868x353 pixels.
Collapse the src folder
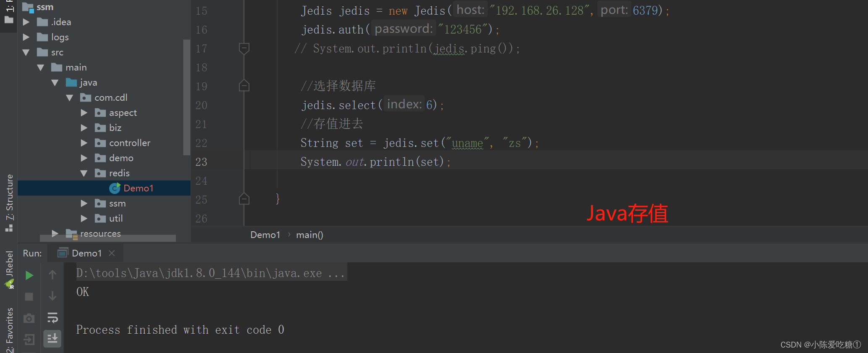tap(26, 52)
